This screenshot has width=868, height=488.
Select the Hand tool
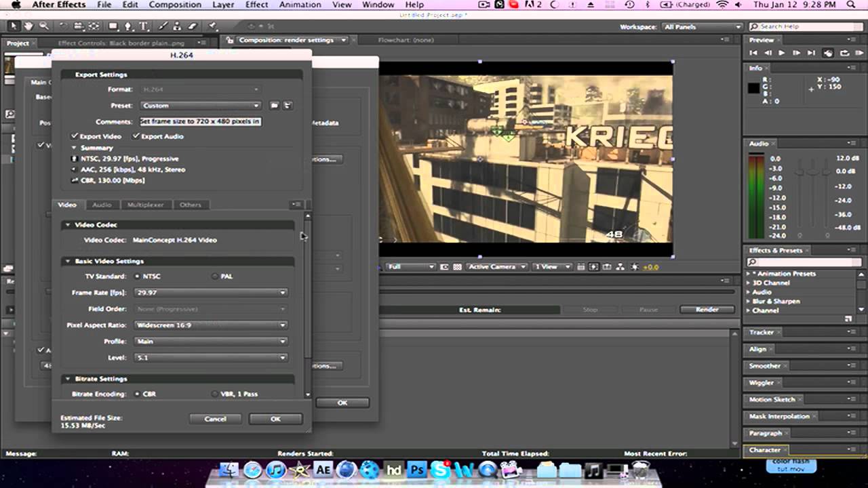click(x=28, y=26)
